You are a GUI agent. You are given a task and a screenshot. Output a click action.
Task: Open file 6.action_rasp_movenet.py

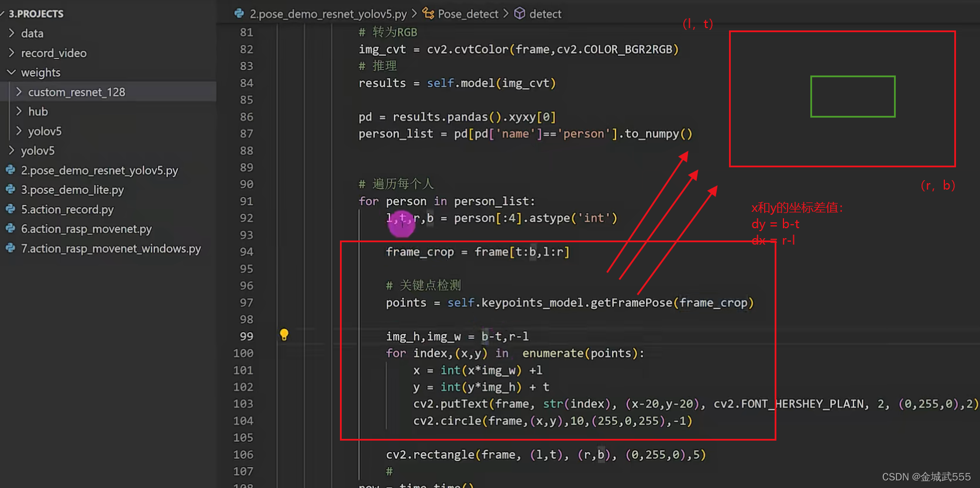coord(87,229)
